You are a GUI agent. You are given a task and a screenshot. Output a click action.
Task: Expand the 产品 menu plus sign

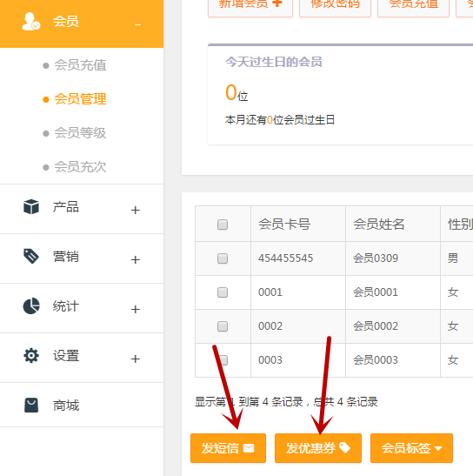(136, 210)
